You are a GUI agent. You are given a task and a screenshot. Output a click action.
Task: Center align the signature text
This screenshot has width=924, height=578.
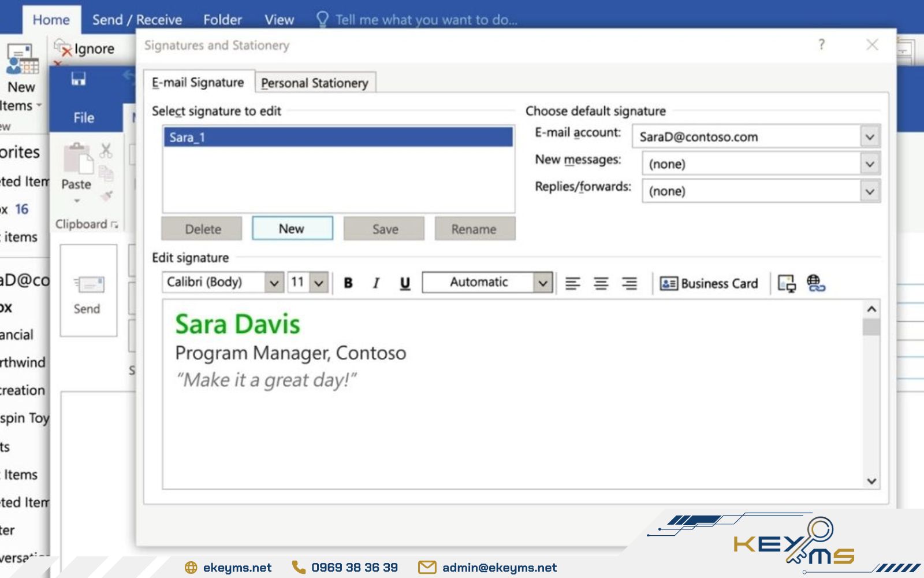pos(601,283)
